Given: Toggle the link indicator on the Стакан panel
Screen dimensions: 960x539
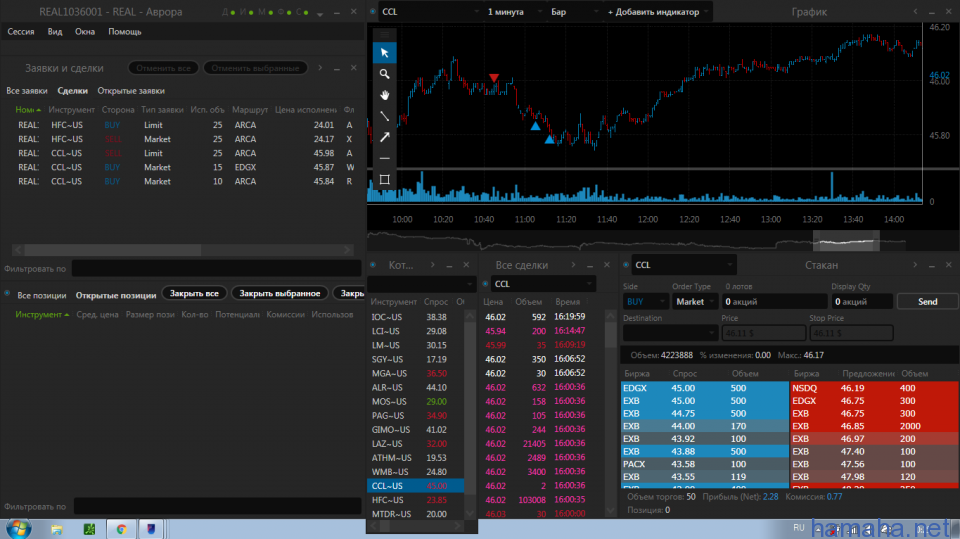Looking at the screenshot, I should pos(626,265).
